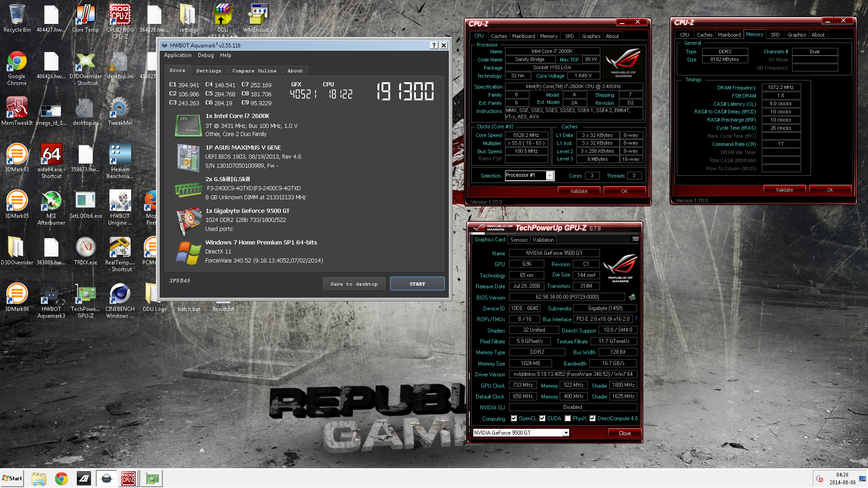Open the Result.txt desktop file
Image resolution: width=868 pixels, height=488 pixels.
223,309
